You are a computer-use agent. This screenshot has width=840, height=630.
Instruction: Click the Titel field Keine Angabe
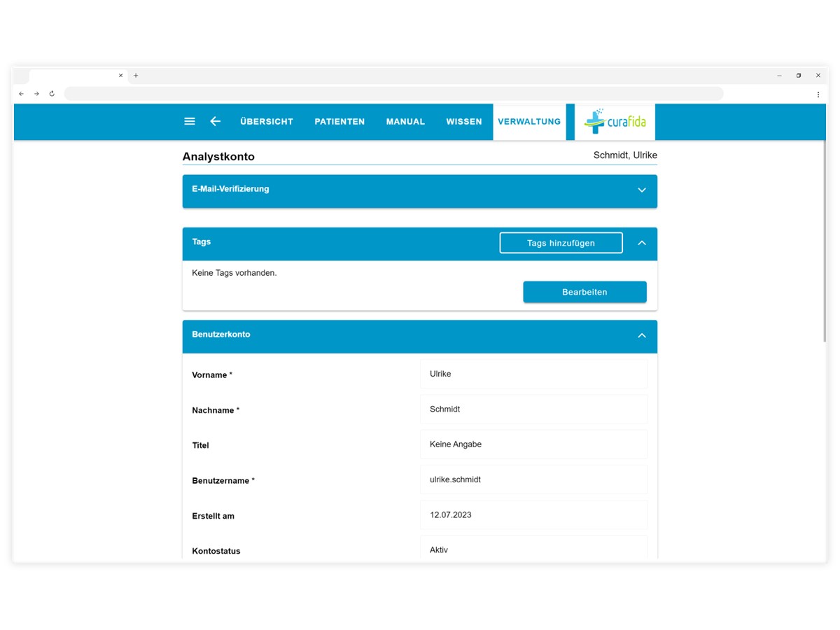tap(533, 444)
